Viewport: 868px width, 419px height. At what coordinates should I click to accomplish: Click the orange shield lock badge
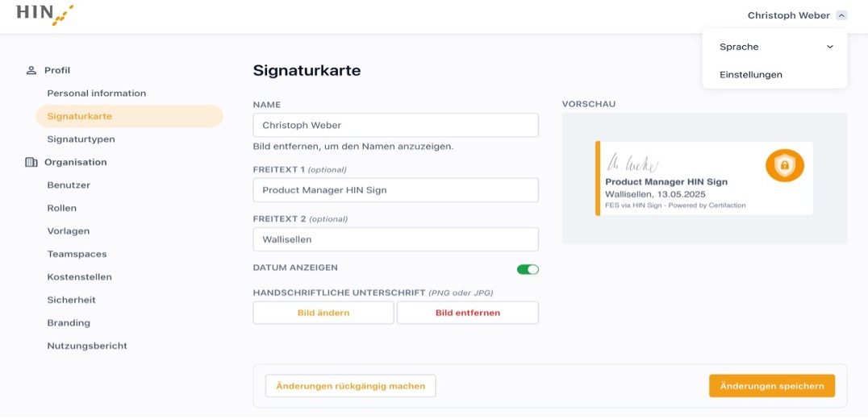[x=784, y=165]
